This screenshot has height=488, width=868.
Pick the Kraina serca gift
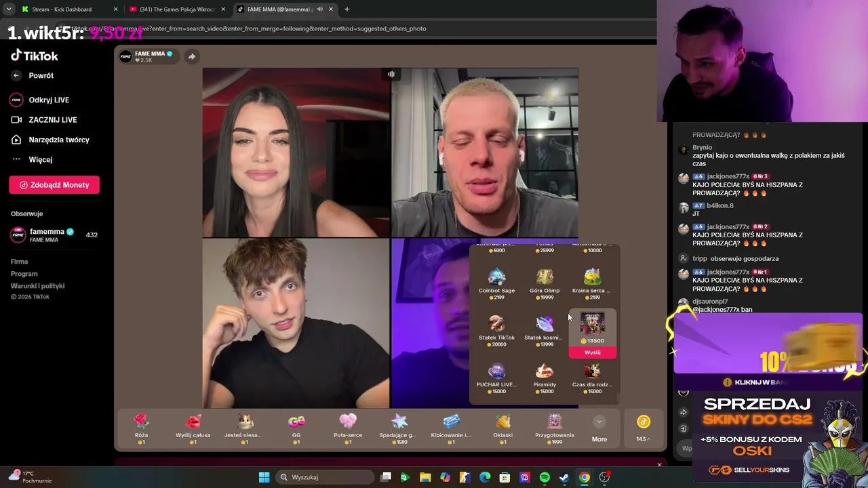pos(592,284)
